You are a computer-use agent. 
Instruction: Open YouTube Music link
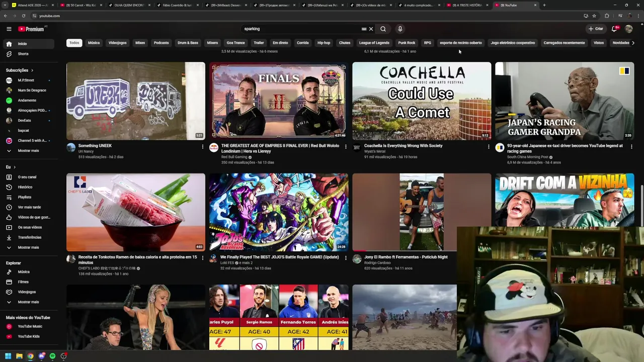click(29, 326)
